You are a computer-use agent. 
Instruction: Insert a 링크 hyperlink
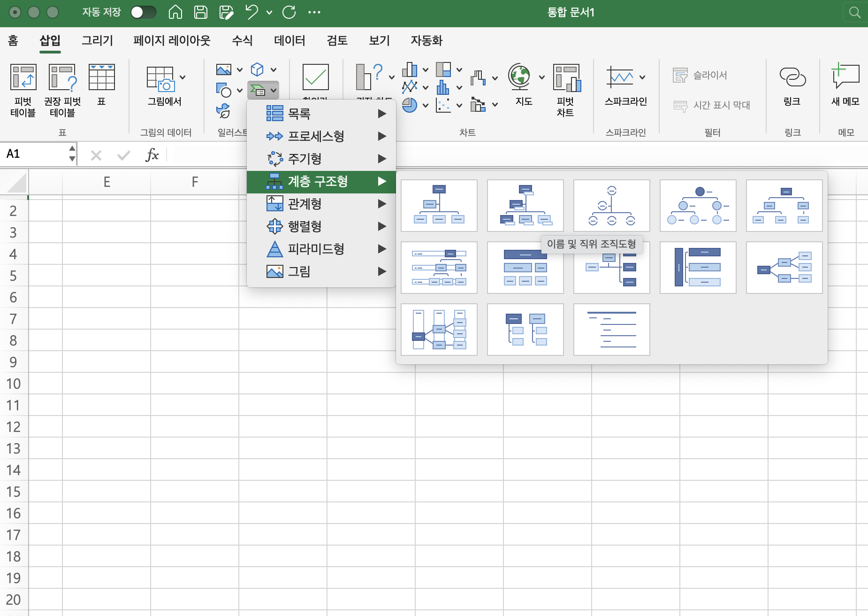point(792,85)
